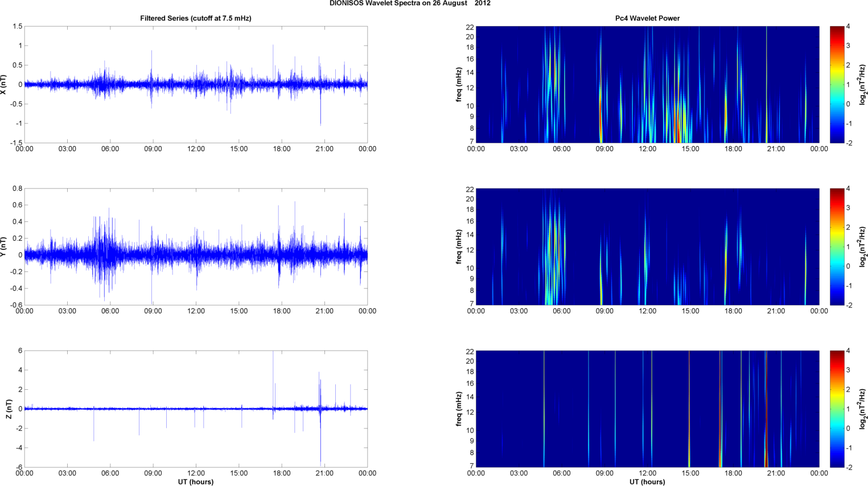Click the Y (nT) axis label
Image resolution: width=868 pixels, height=486 pixels.
(x=4, y=246)
